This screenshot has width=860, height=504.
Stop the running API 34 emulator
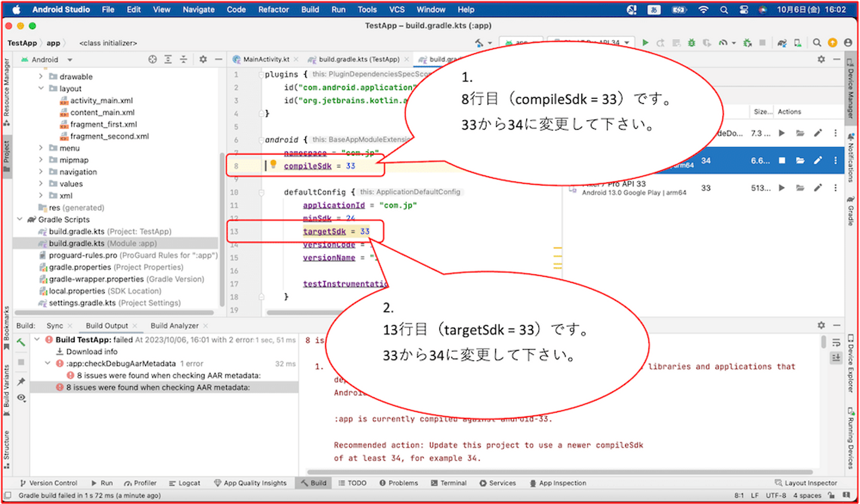[782, 161]
